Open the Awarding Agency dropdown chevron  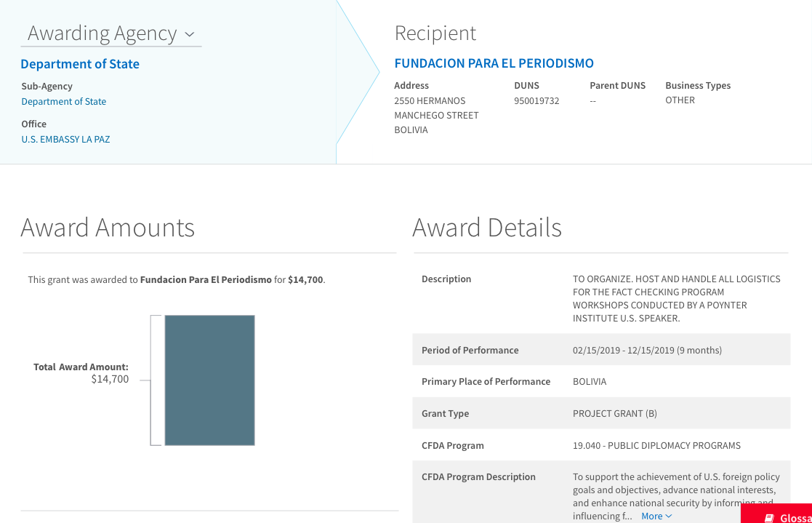point(190,34)
